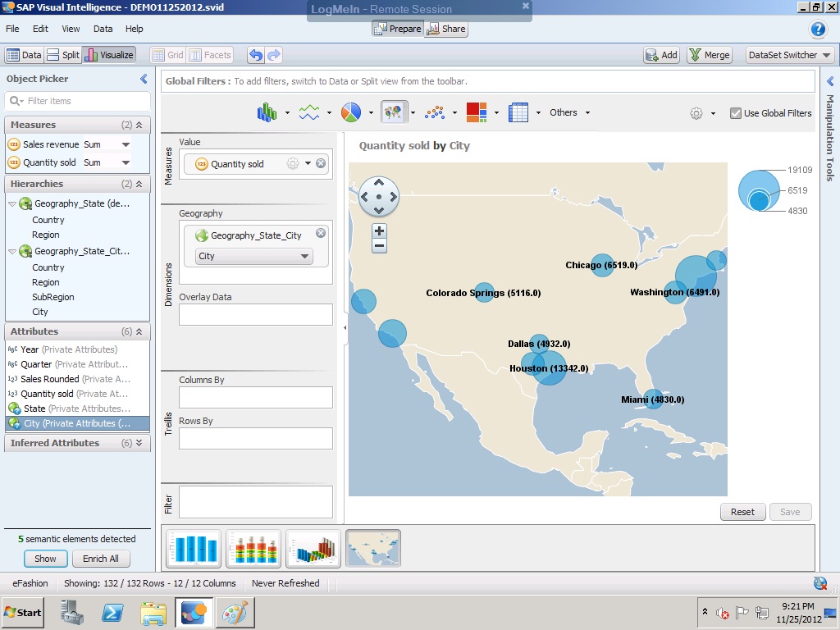Select the heat map chart icon
840x630 pixels.
click(477, 112)
